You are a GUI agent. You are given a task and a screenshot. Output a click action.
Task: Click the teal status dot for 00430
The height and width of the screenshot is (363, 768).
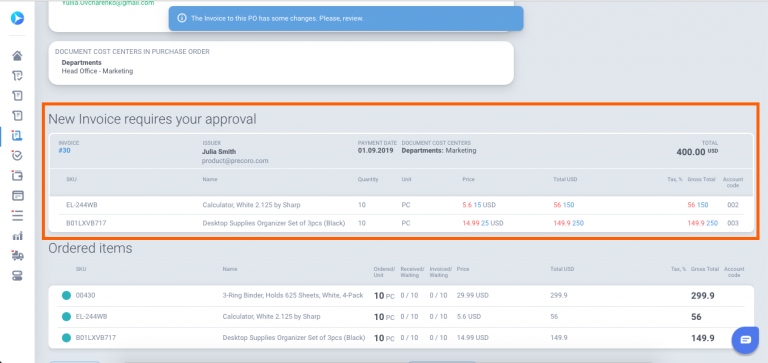pos(66,296)
